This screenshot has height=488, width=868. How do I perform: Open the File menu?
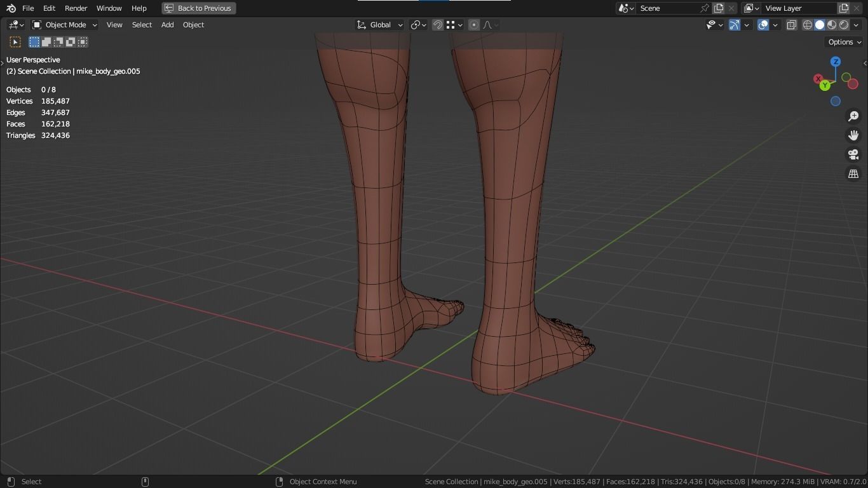28,8
